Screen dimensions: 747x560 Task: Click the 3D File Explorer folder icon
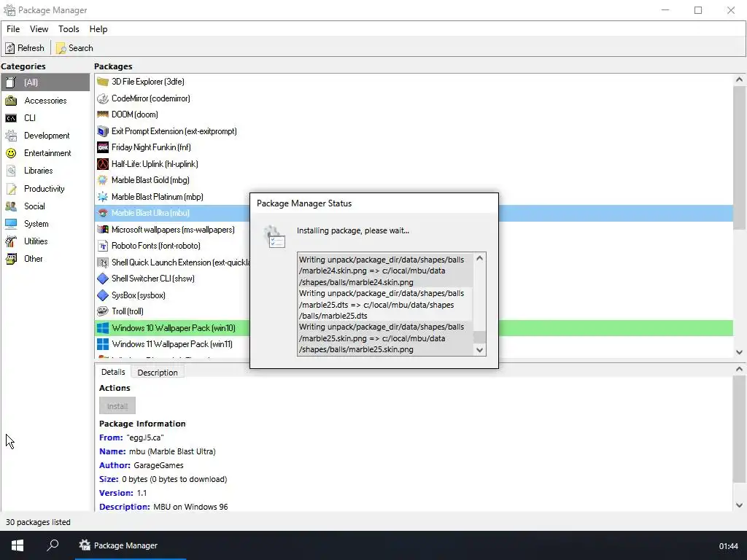pos(102,82)
